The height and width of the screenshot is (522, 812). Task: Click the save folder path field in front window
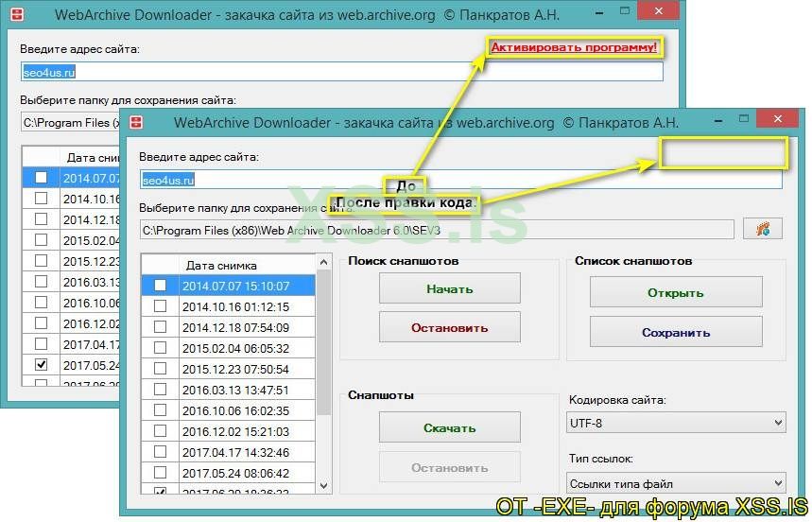437,230
